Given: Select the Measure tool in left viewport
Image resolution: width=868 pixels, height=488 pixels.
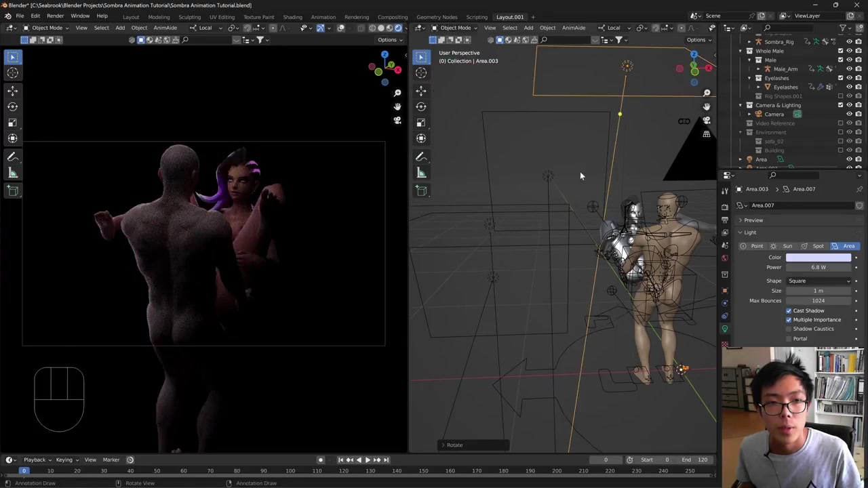Looking at the screenshot, I should coord(12,173).
